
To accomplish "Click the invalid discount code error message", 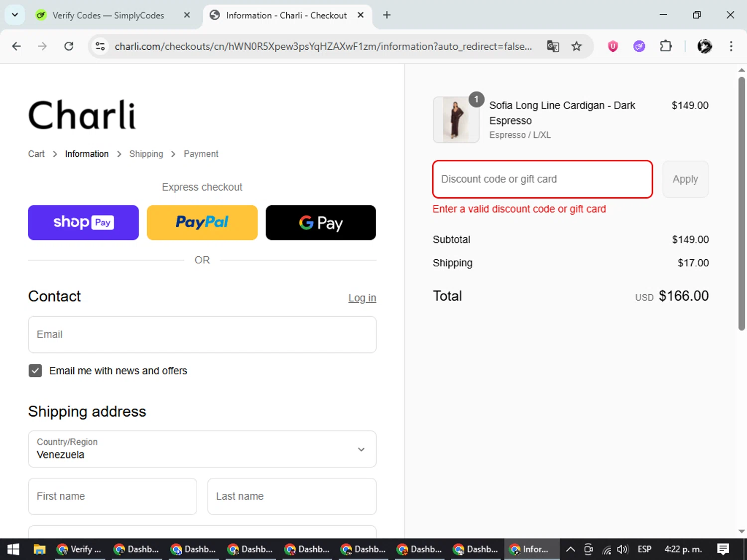I will 519,209.
